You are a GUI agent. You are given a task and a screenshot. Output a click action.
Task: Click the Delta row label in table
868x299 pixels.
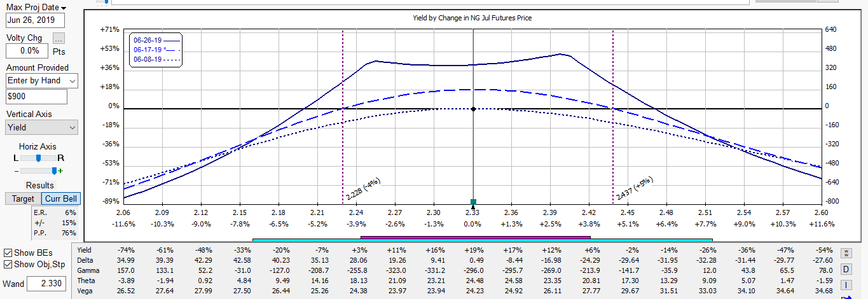(85, 260)
